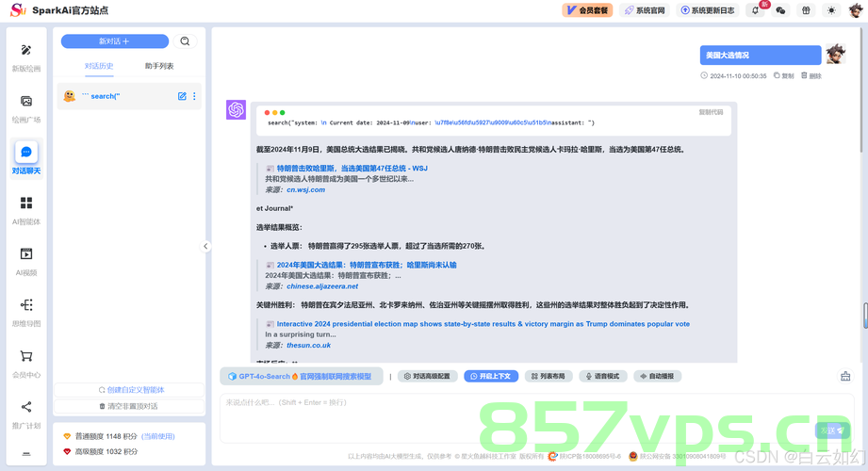Open WSJ link 特朗普击败哈里斯
The image size is (868, 471).
click(x=352, y=169)
